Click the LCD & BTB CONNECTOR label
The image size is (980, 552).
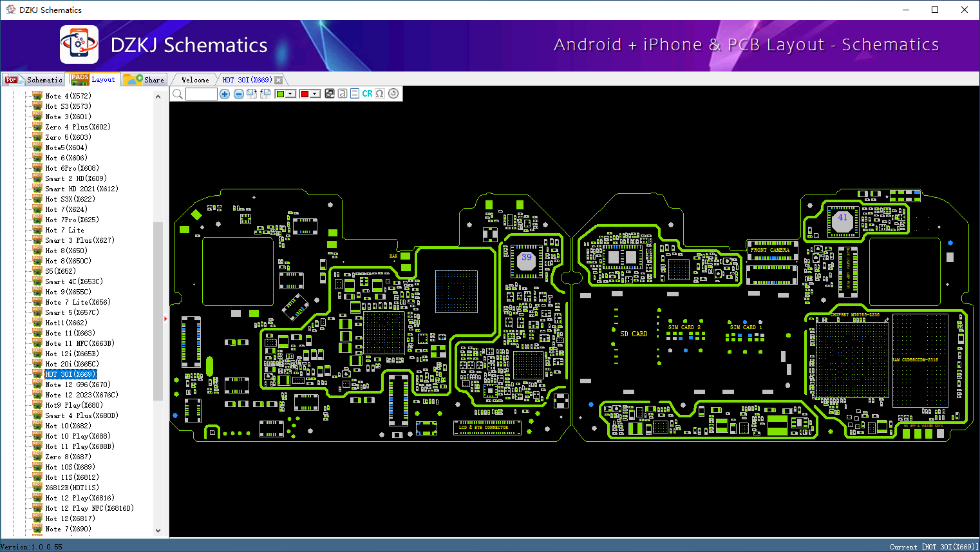pyautogui.click(x=483, y=428)
